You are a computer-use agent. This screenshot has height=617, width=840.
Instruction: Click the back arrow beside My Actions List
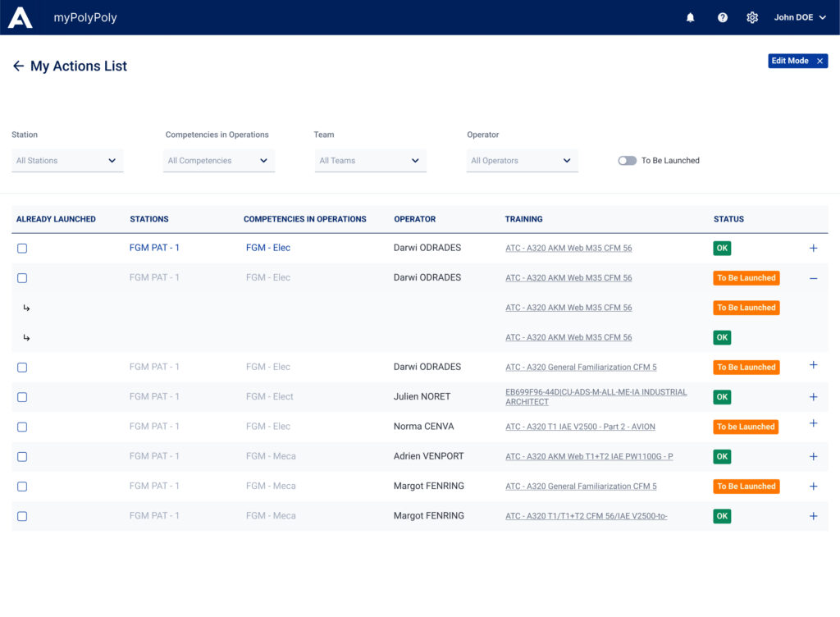point(18,66)
